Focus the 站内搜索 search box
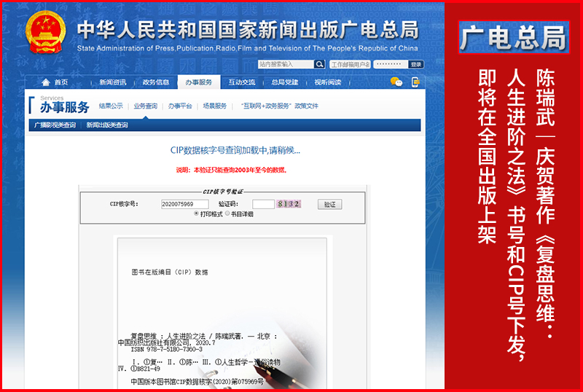This screenshot has height=392, width=583. click(x=285, y=64)
